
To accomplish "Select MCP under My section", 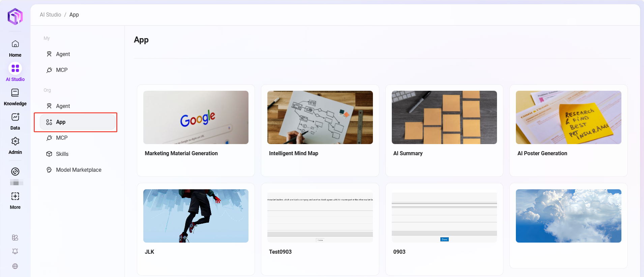I will (62, 70).
